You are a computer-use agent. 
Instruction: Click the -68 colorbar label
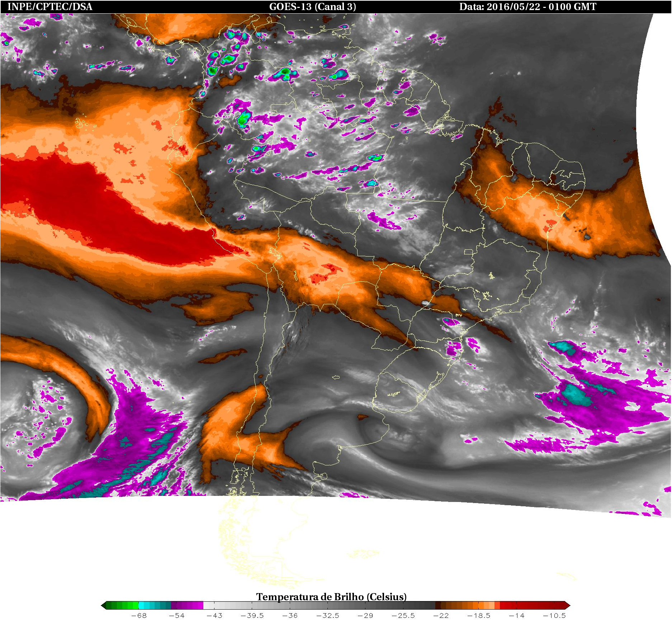click(x=139, y=615)
